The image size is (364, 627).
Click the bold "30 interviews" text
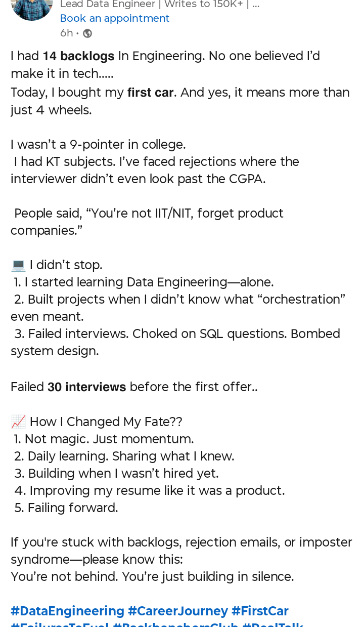pos(86,387)
